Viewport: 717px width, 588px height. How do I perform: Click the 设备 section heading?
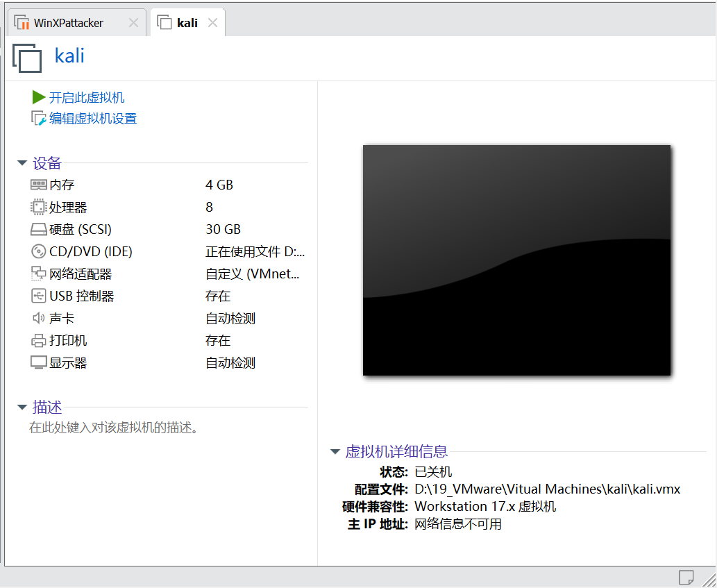click(x=47, y=162)
